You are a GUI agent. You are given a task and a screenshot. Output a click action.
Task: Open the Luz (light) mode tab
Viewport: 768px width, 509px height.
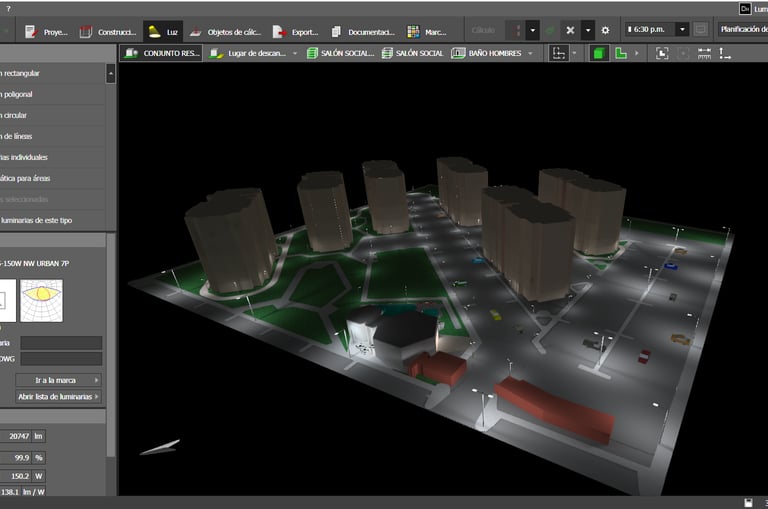tap(163, 31)
